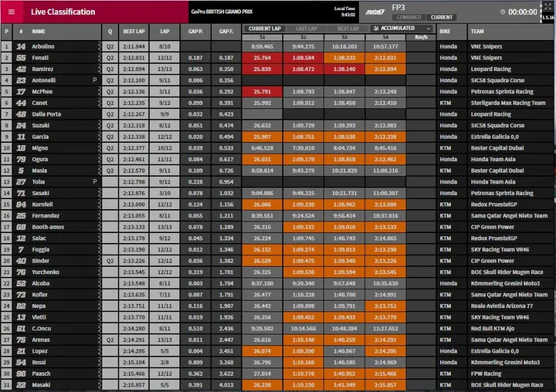Open Masaki row options dots

[99, 385]
